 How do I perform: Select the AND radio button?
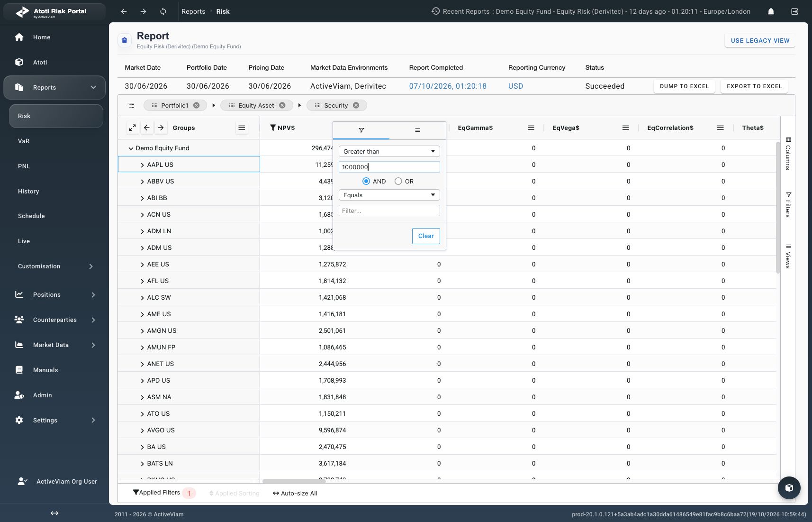coord(366,181)
